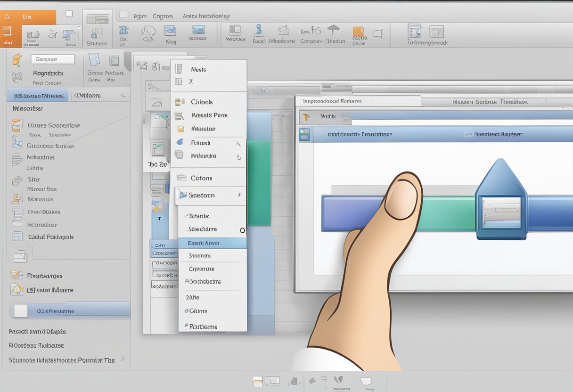Expand the bottom sidebar Format entry arrow

pyautogui.click(x=123, y=359)
